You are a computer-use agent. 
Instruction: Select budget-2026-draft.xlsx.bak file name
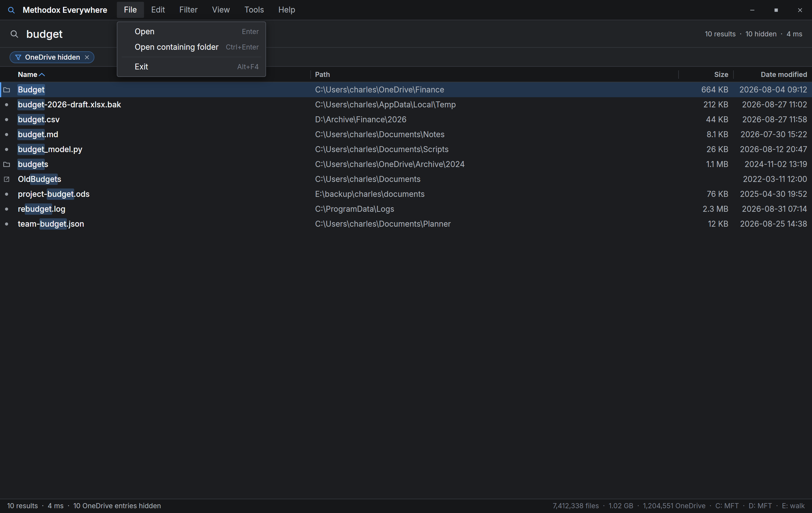pyautogui.click(x=69, y=105)
